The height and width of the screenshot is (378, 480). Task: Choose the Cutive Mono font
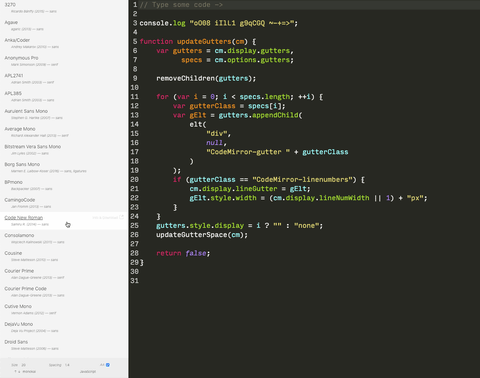pos(18,306)
